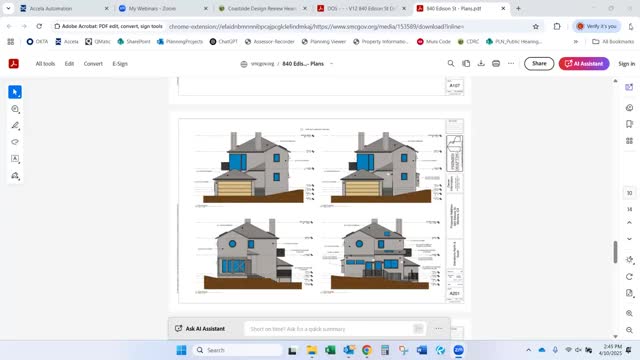Open the comments panel icon
Viewport: 640px width, 360px height.
click(629, 108)
